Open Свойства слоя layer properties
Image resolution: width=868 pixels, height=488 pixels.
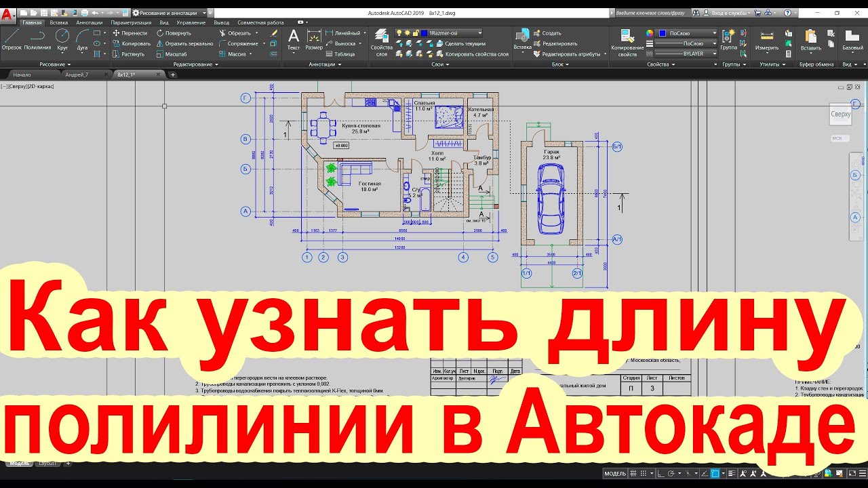[x=382, y=42]
